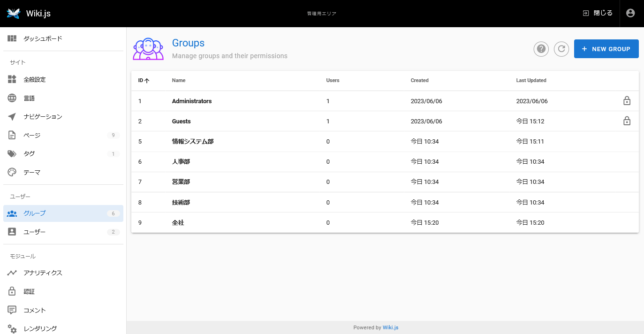
Task: Click the palette icon for テーマ
Action: 12,172
